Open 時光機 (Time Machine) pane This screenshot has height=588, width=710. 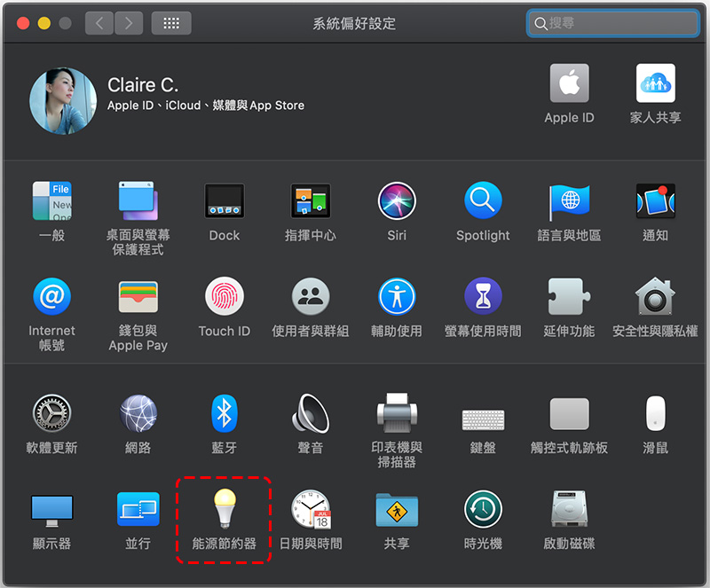click(483, 509)
